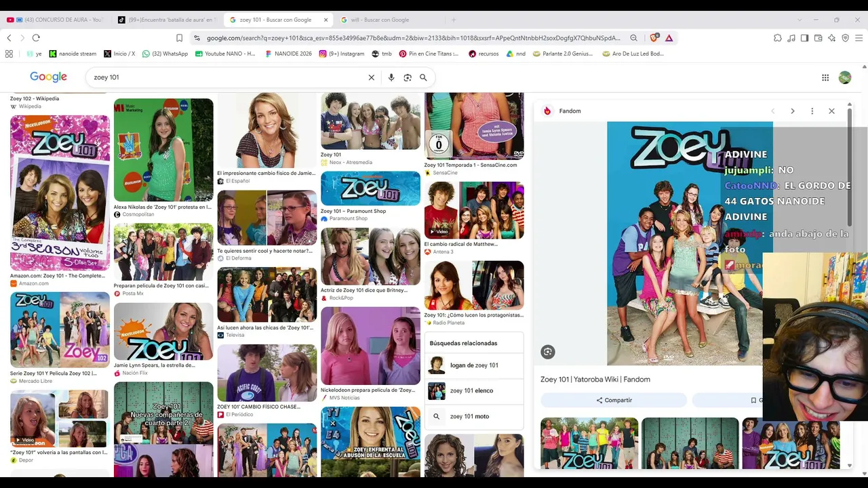This screenshot has width=868, height=488.
Task: Open the WhatsApp bookmark
Action: coord(165,54)
